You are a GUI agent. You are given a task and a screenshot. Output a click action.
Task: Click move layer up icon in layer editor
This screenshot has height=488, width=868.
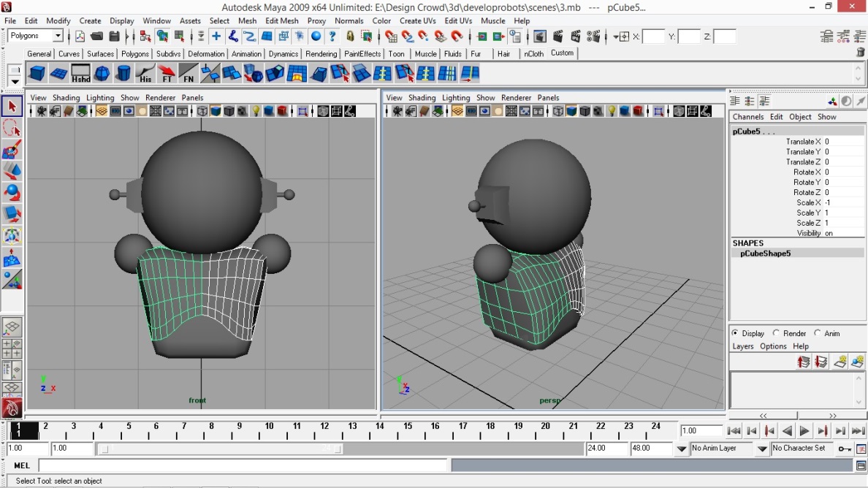pos(804,362)
